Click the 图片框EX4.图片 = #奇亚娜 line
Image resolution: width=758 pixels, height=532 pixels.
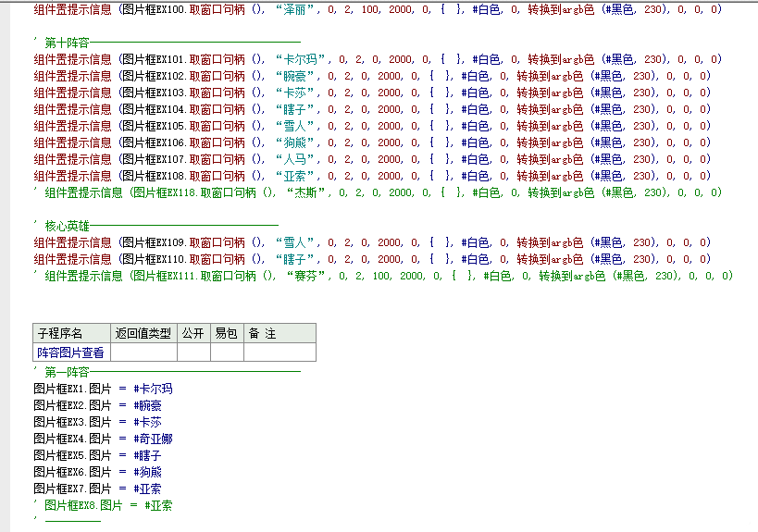point(102,439)
